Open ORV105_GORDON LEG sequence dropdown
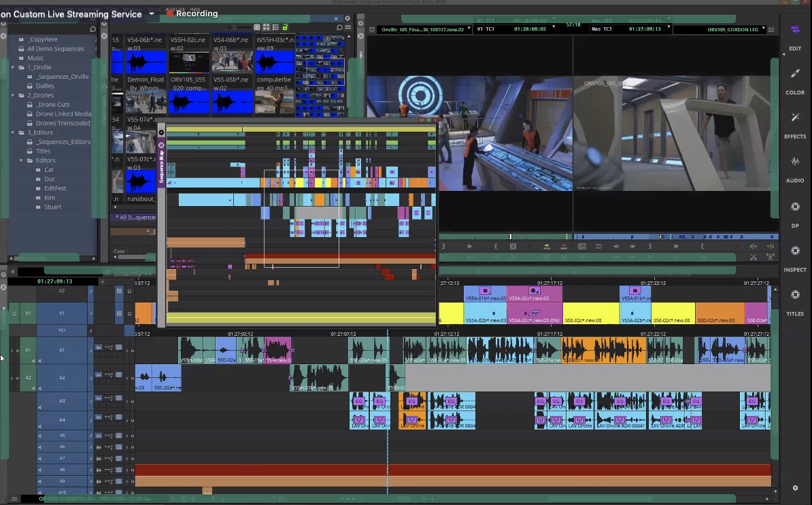Screen dimensions: 812x505 (x=763, y=29)
